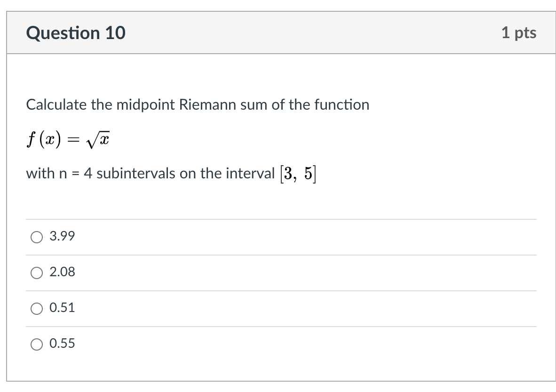Click the 0.55 answer label text
556x392 pixels.
point(62,344)
